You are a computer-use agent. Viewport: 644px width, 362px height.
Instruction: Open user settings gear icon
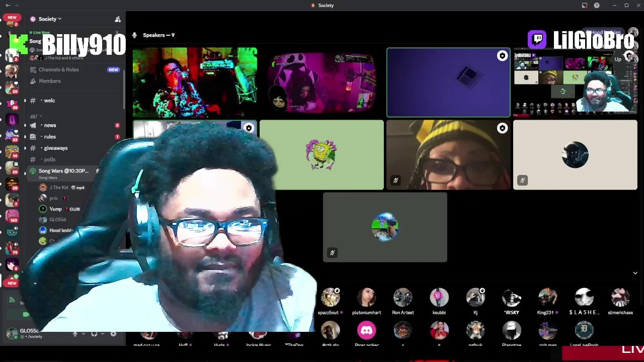(x=113, y=334)
